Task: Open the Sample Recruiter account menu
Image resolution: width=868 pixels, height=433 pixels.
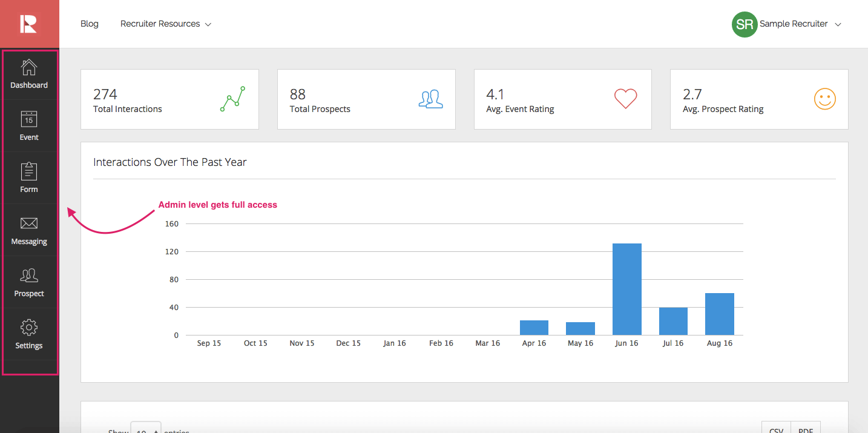Action: [x=800, y=24]
